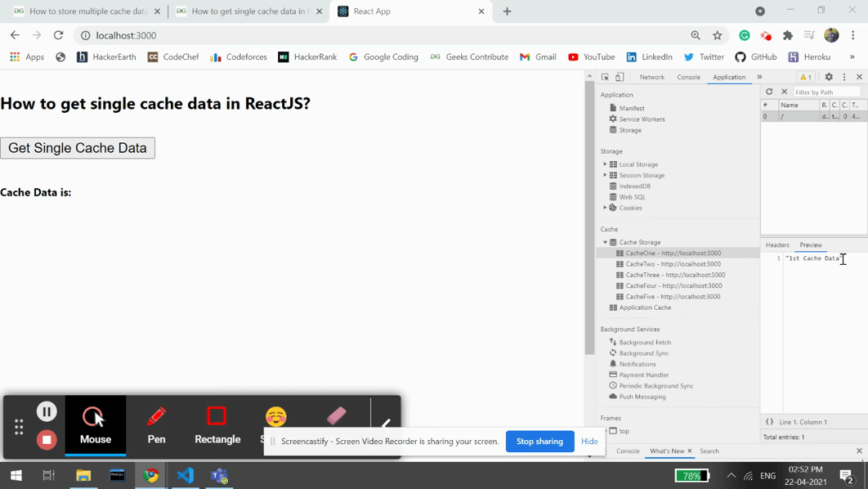Open Chrome three-dot menu
This screenshot has width=868, height=489.
tap(852, 35)
